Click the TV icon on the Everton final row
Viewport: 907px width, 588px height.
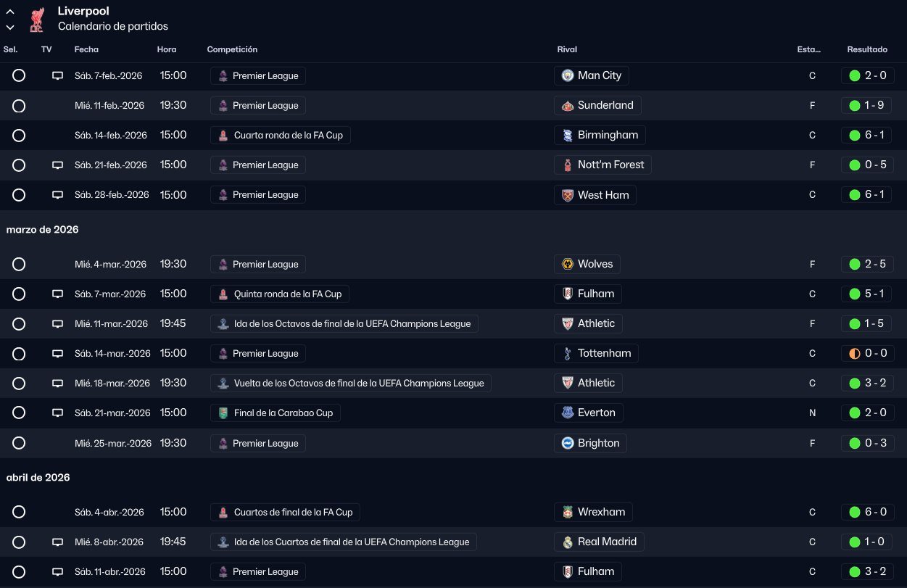[x=57, y=413]
